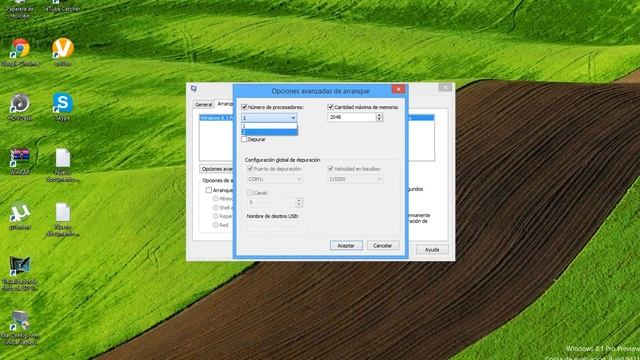Select the Mínimo radio button in the background window

215,199
